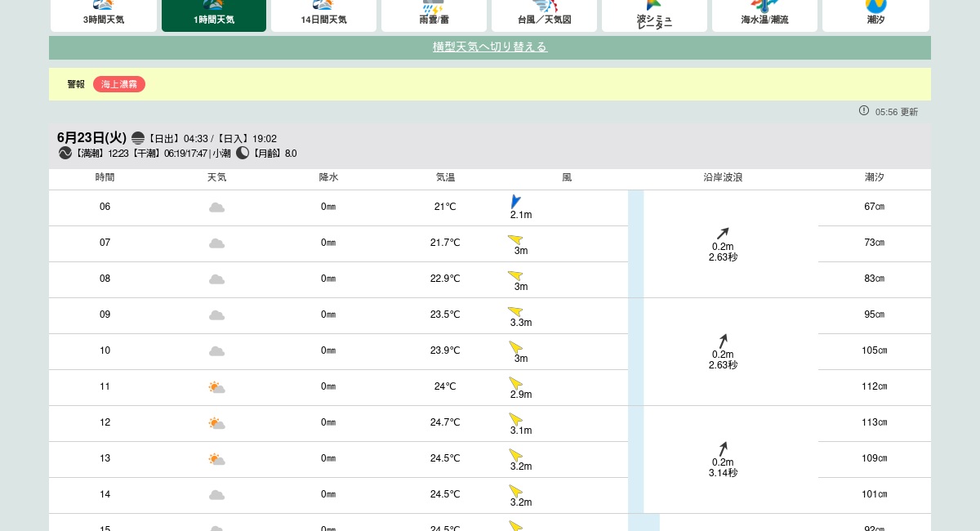980x531 pixels.
Task: Click the 6月23日(火) date heading
Action: pos(91,138)
